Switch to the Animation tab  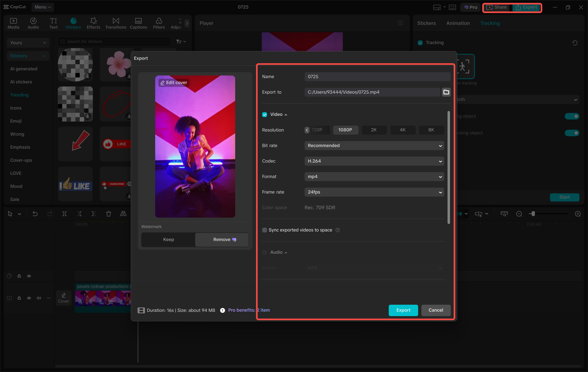458,23
